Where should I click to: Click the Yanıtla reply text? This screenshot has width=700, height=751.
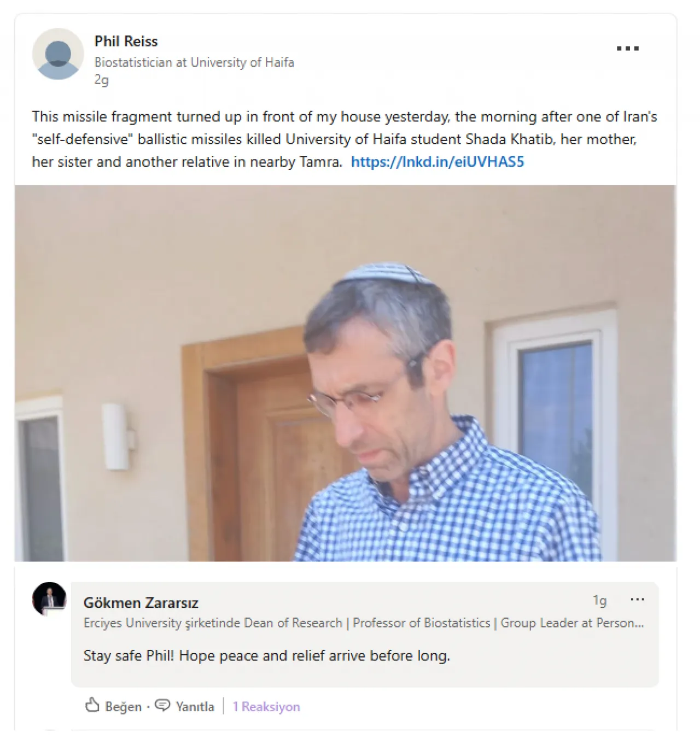[195, 707]
